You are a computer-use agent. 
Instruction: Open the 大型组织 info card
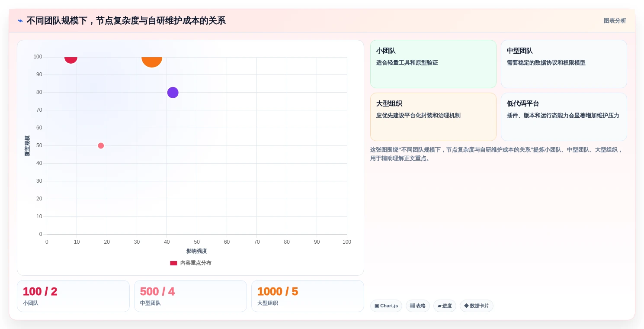pos(433,117)
